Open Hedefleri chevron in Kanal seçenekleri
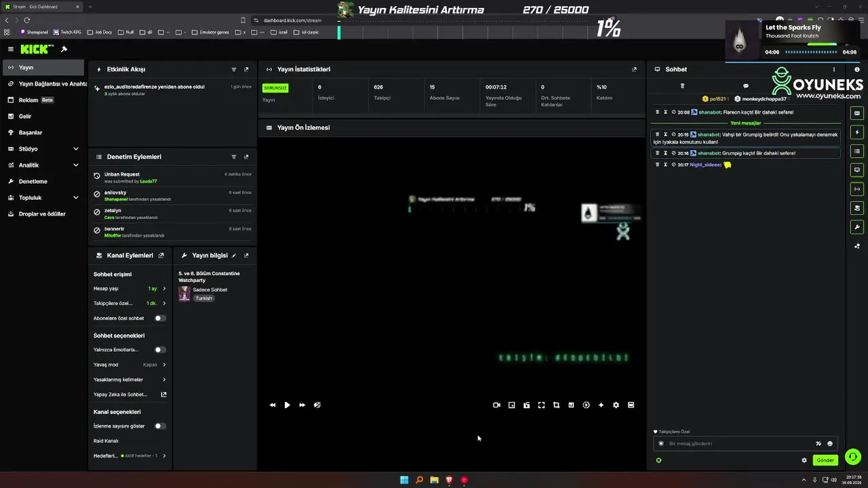This screenshot has width=868, height=488. pos(164,456)
